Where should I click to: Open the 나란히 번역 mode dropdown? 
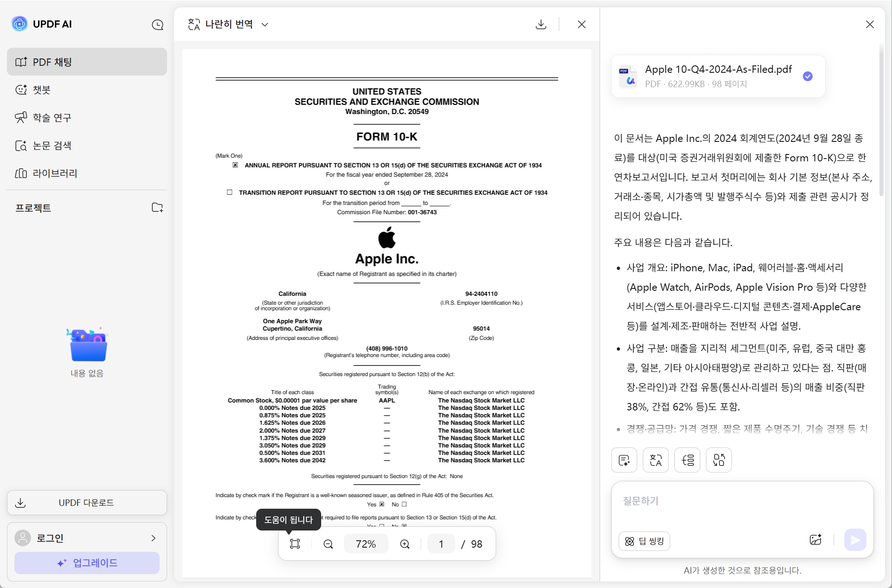pyautogui.click(x=265, y=24)
